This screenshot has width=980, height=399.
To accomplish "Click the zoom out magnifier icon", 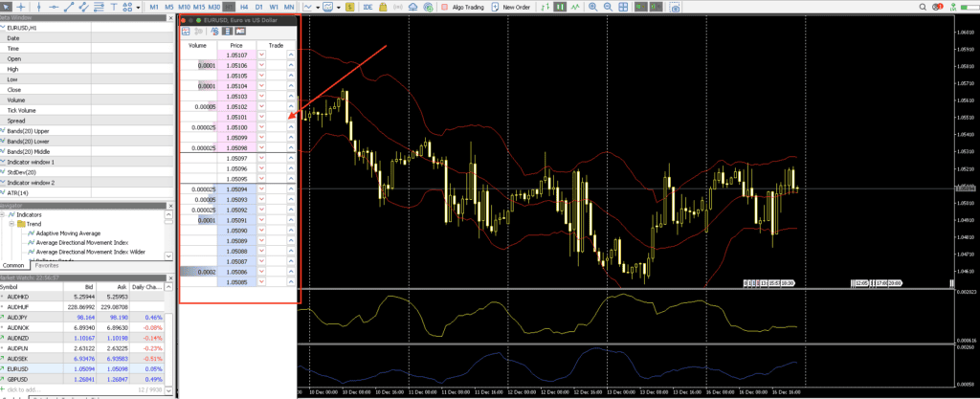I will coord(610,7).
